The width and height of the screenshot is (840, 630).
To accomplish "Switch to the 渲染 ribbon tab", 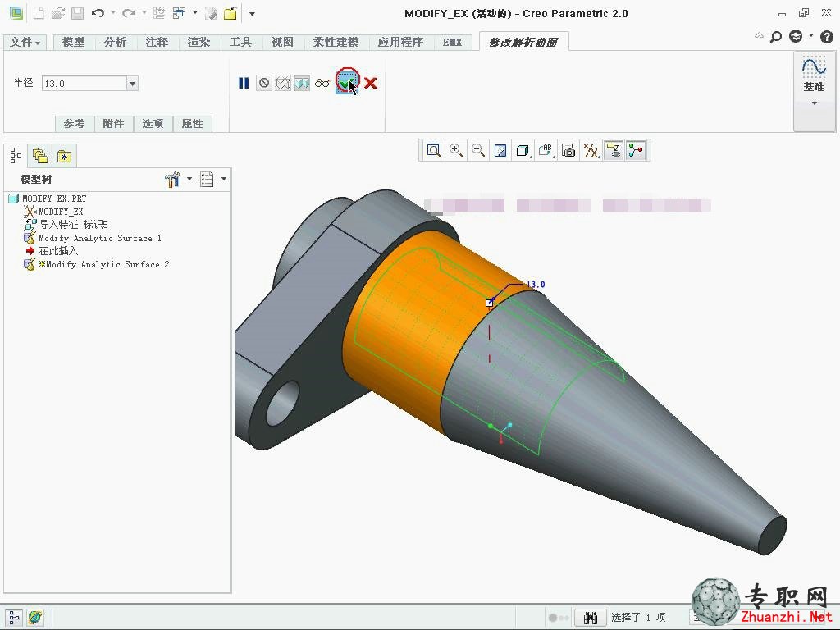I will coord(199,42).
